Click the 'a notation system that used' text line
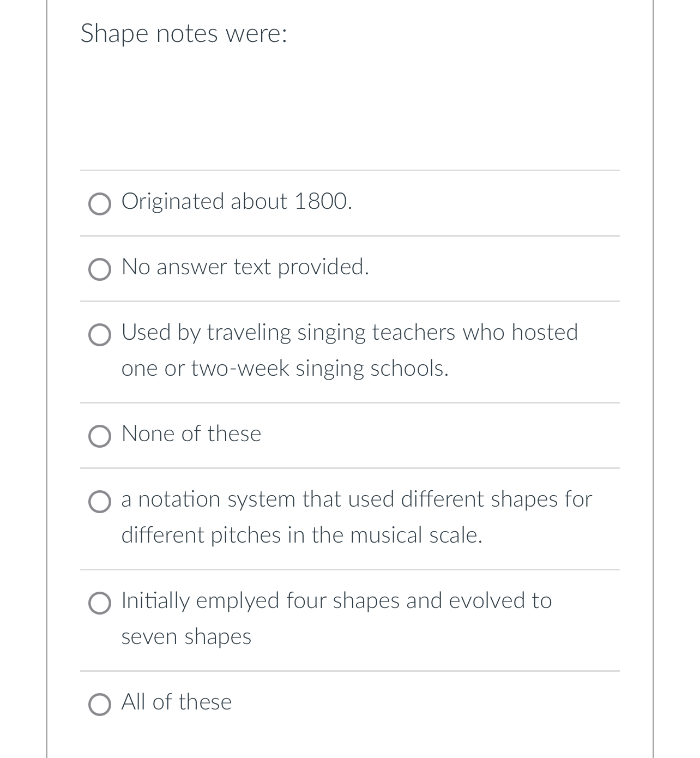700x758 pixels. [x=357, y=499]
